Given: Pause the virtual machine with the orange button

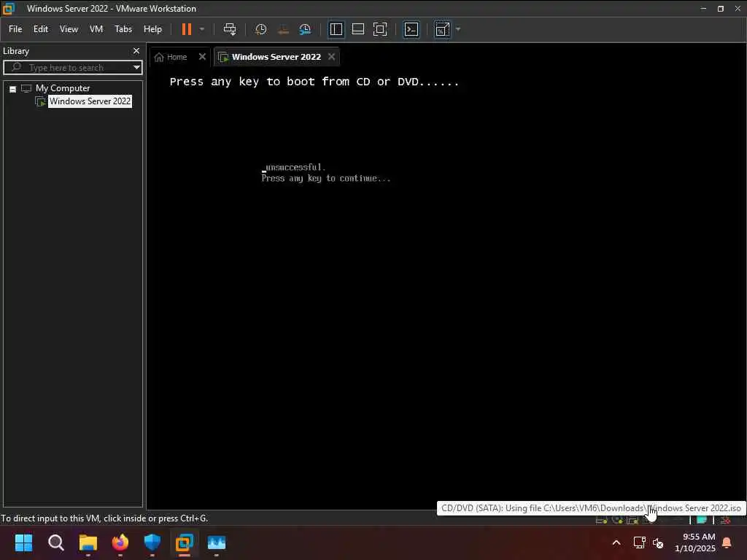Looking at the screenshot, I should tap(186, 29).
